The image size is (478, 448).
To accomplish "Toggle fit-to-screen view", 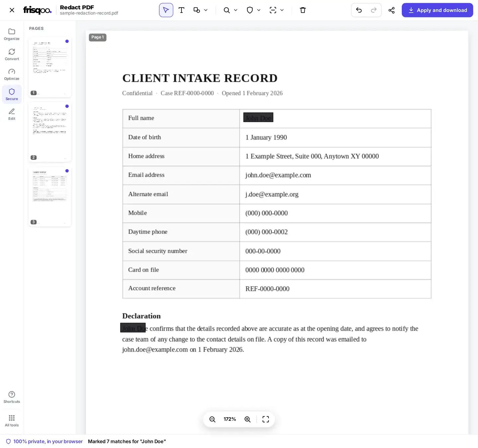I will point(266,419).
